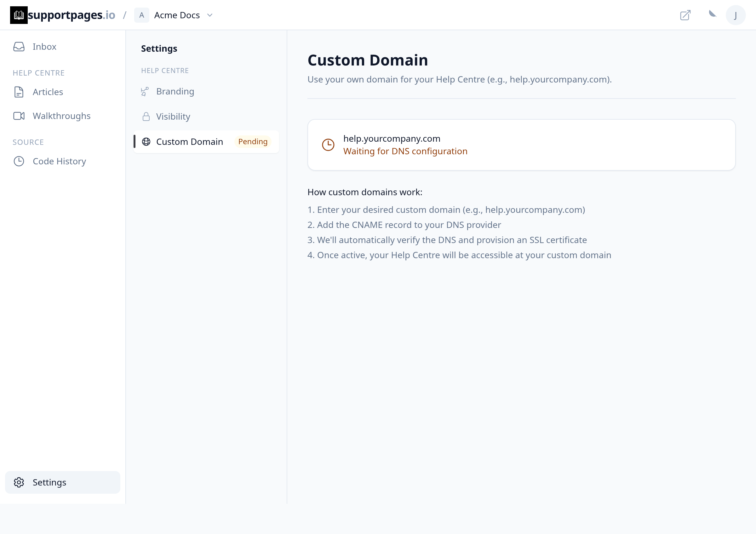Image resolution: width=756 pixels, height=534 pixels.
Task: Click step 1 about entering desired domain
Action: tap(446, 210)
